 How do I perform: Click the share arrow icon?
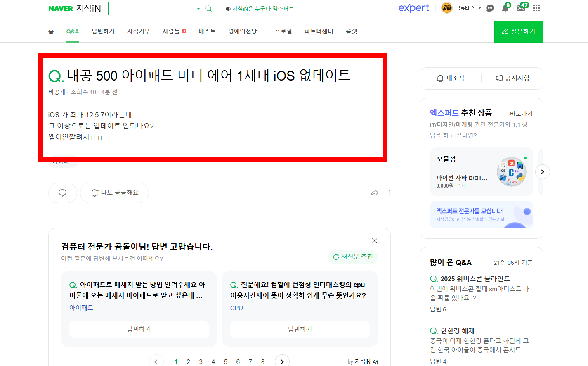point(375,193)
